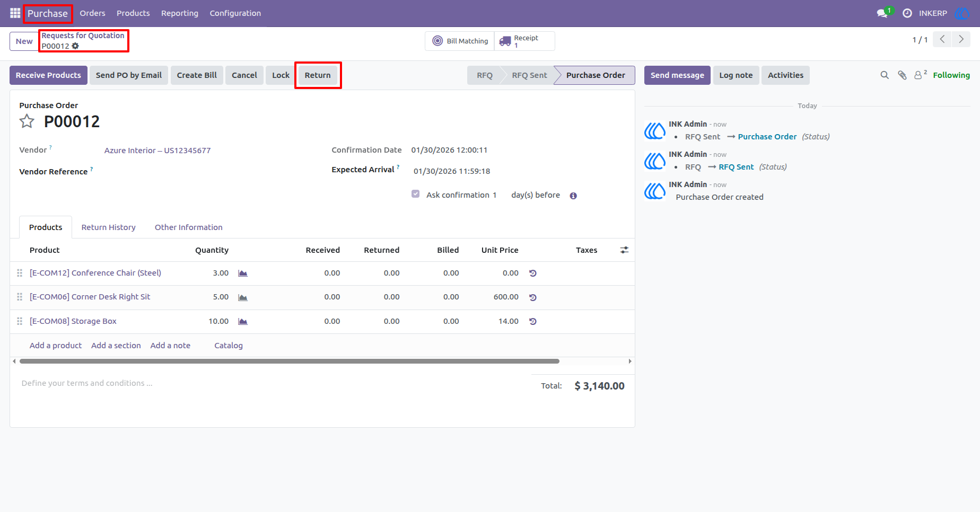Click the terms and conditions text field
The image size is (980, 512).
[x=270, y=383]
